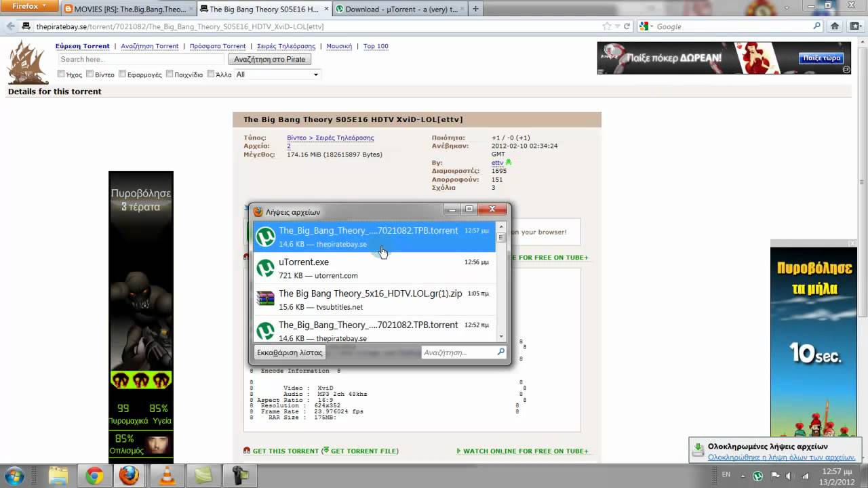868x488 pixels.
Task: Click the Firefox taskbar icon
Action: pyautogui.click(x=129, y=476)
